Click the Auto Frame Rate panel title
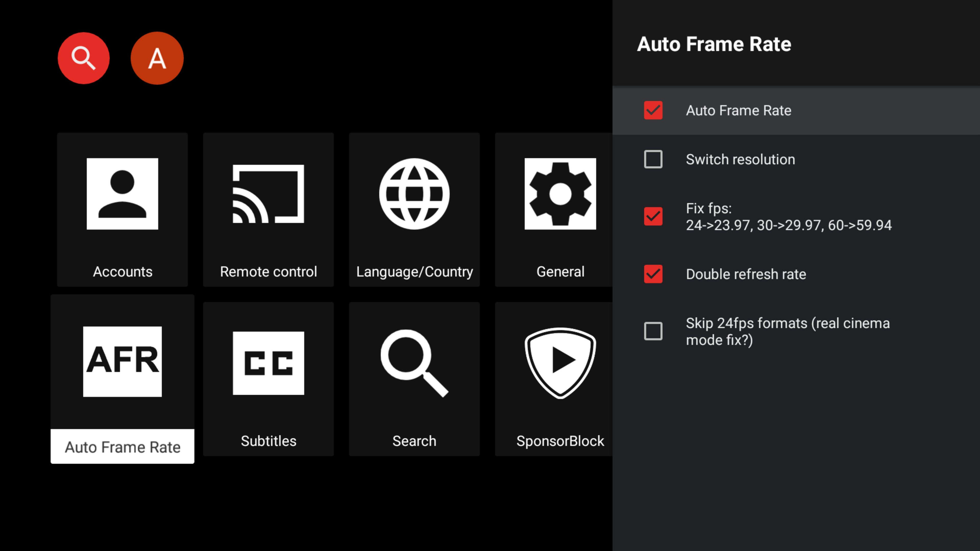Viewport: 980px width, 551px height. pyautogui.click(x=714, y=44)
